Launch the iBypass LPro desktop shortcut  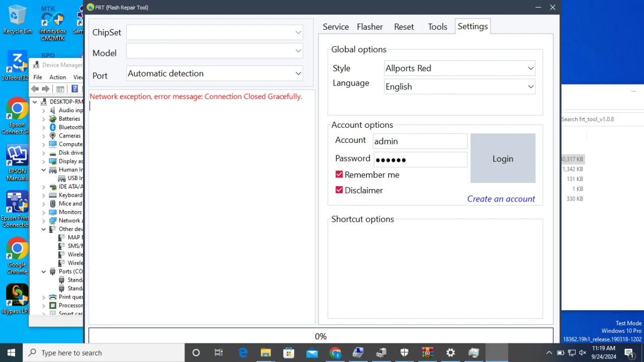click(x=15, y=300)
